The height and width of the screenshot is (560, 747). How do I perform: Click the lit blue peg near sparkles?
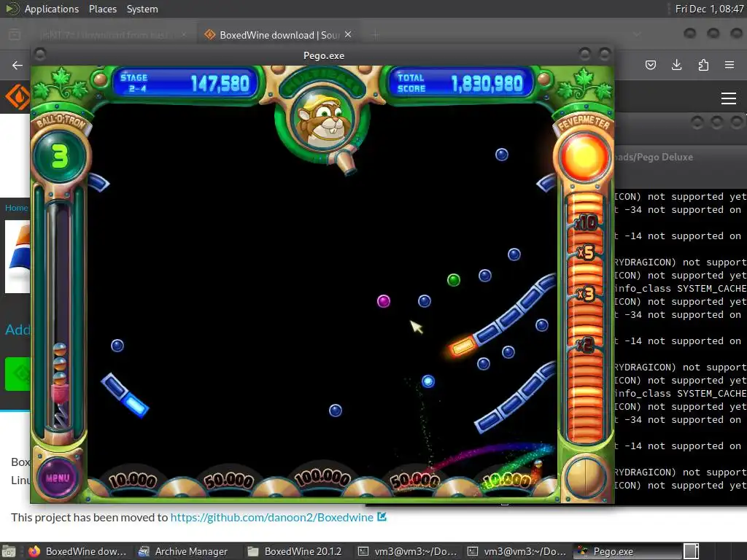pyautogui.click(x=428, y=381)
